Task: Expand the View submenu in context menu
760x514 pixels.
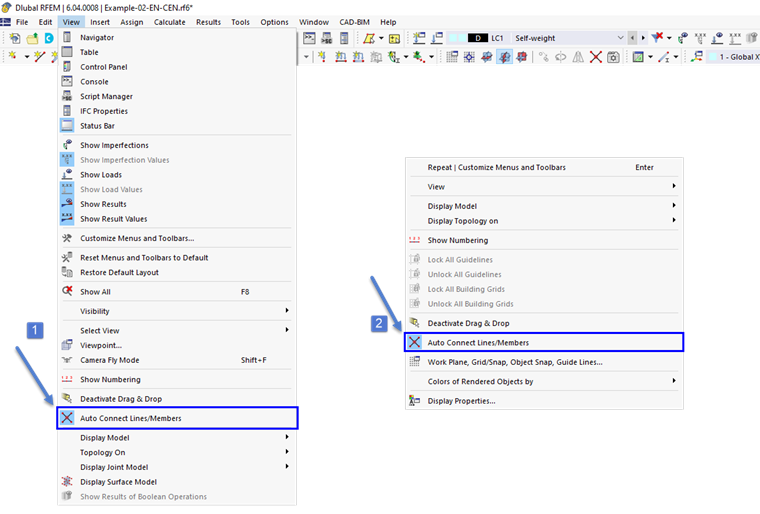Action: point(544,187)
